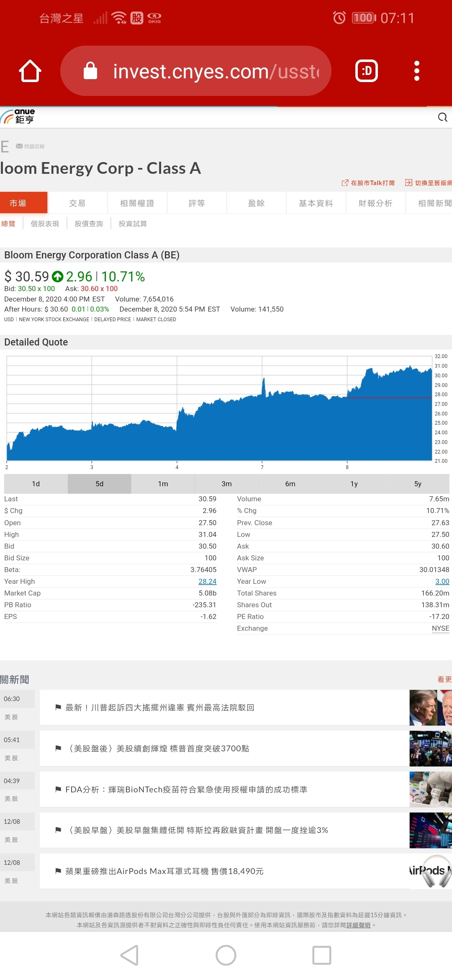Click the anue 鉅亨 logo
Screen dimensions: 452x980
[18, 117]
